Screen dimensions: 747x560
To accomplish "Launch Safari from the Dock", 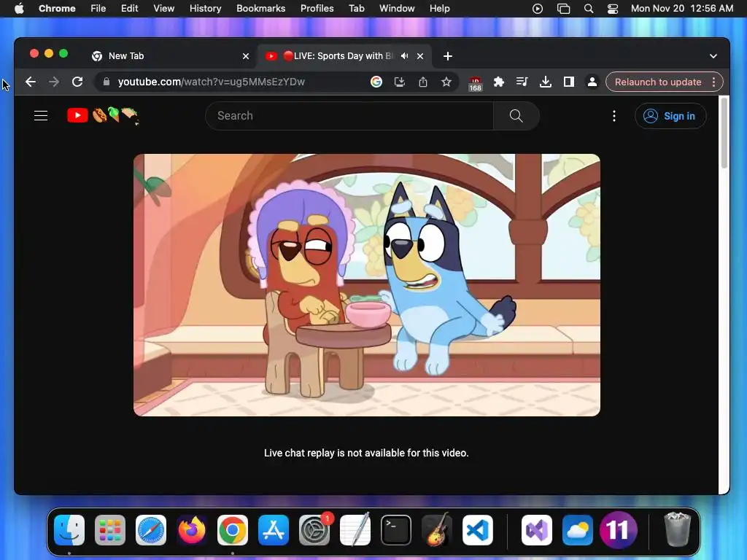I will (x=151, y=530).
